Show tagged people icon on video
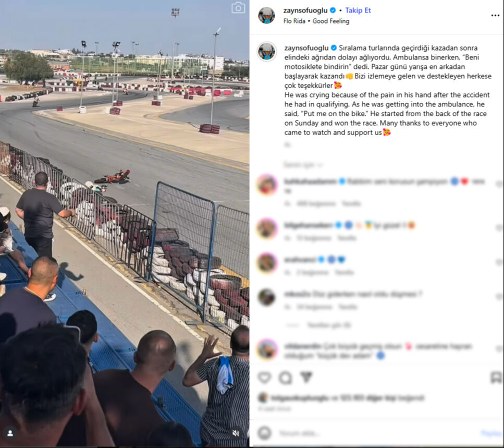This screenshot has height=448, width=504. [x=10, y=433]
